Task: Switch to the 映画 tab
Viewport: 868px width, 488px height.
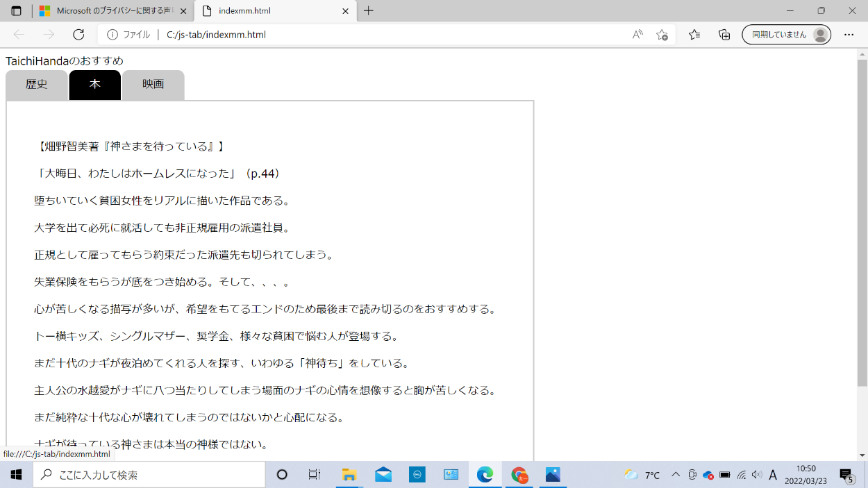Action: [x=153, y=85]
